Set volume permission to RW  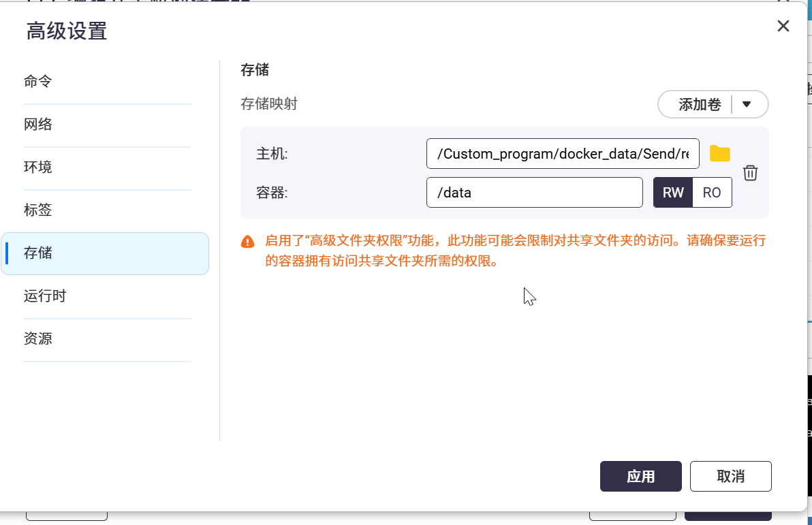[x=673, y=193]
